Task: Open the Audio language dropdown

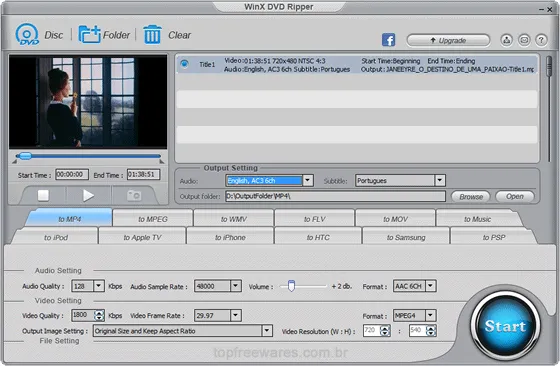Action: [x=308, y=180]
